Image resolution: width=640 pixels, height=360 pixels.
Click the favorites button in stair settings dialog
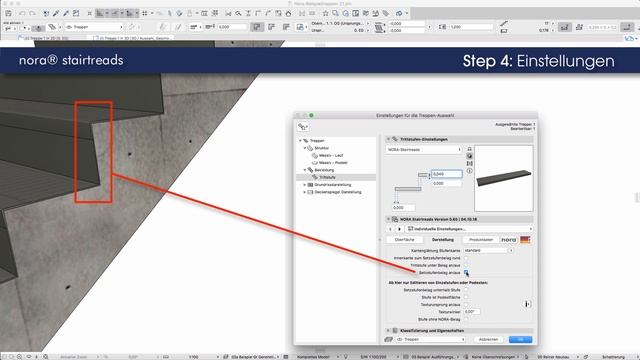tap(303, 127)
